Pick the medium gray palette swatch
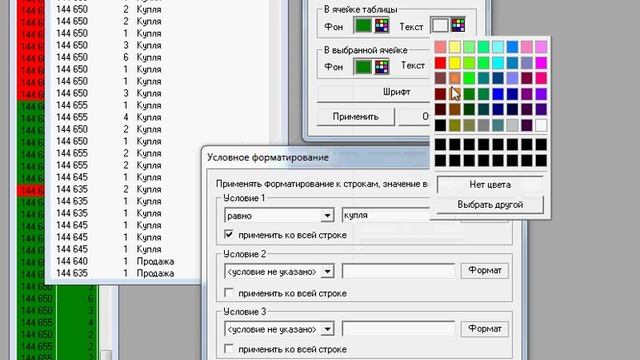This screenshot has height=360, width=640. (x=483, y=125)
